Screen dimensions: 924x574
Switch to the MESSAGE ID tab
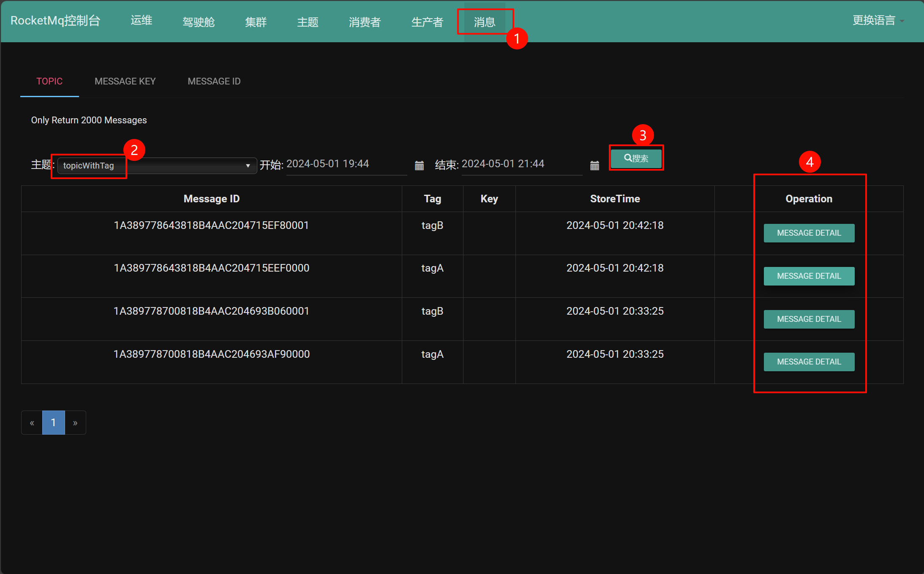[214, 81]
